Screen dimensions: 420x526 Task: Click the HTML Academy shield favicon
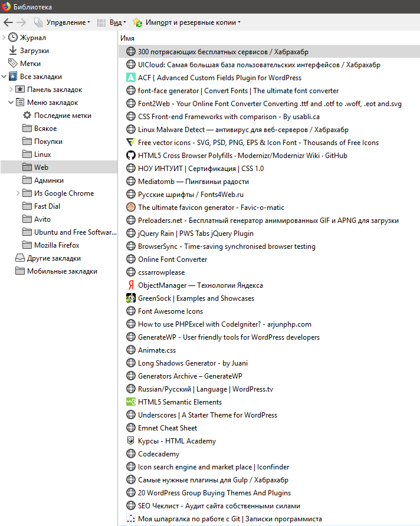pyautogui.click(x=131, y=441)
